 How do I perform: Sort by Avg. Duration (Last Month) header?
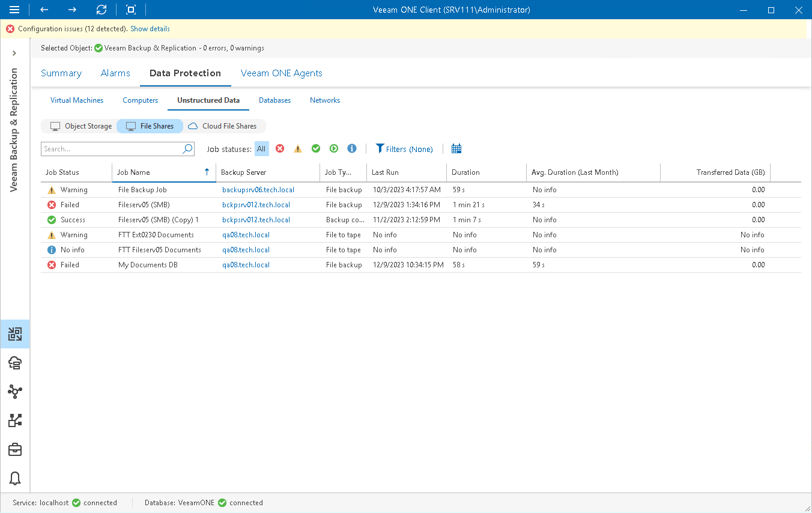point(593,172)
